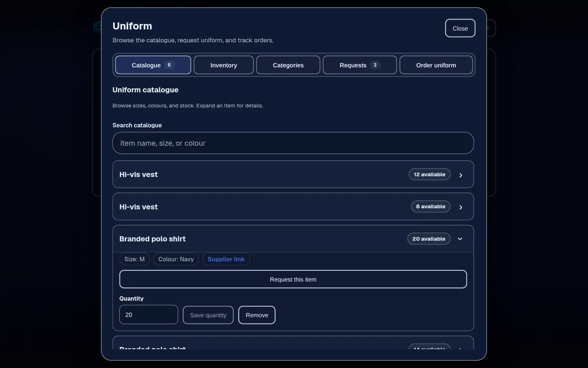View the Requests tab
This screenshot has width=588, height=368.
(x=360, y=65)
